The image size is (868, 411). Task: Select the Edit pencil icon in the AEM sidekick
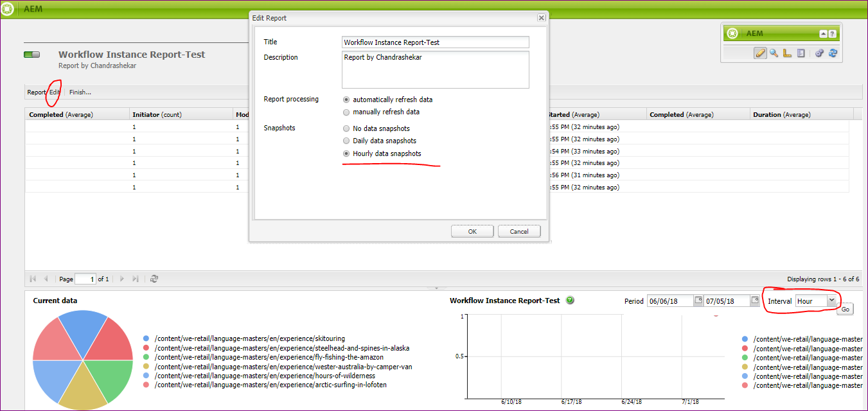[x=761, y=53]
